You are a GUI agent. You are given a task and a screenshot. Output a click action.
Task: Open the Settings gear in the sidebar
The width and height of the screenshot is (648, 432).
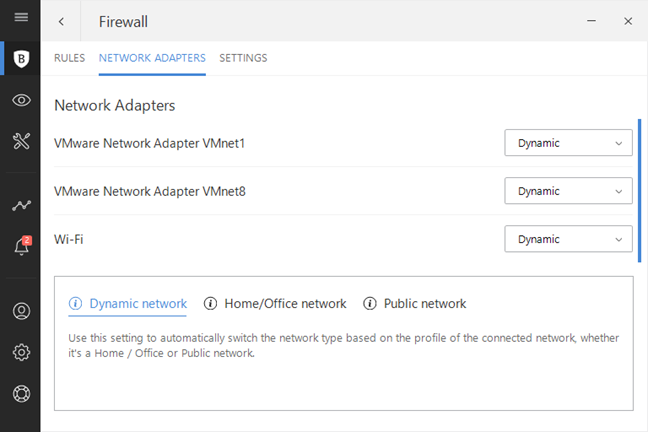[x=20, y=352]
